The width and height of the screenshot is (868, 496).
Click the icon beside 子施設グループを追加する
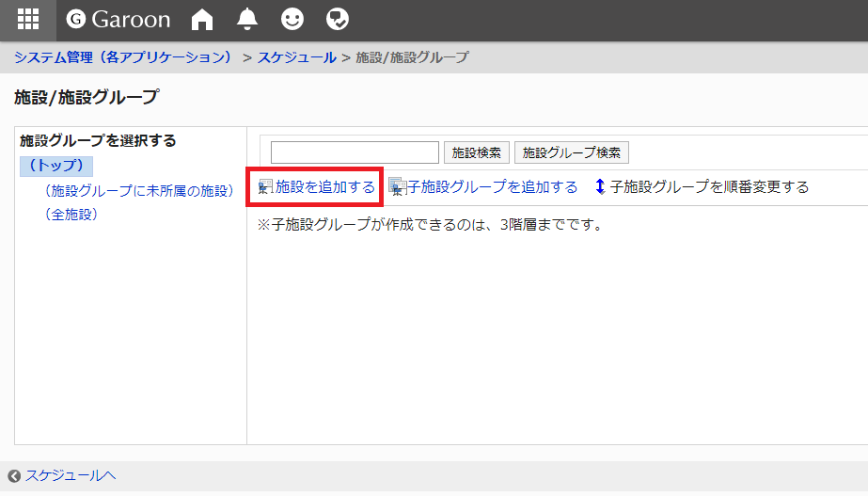click(397, 187)
